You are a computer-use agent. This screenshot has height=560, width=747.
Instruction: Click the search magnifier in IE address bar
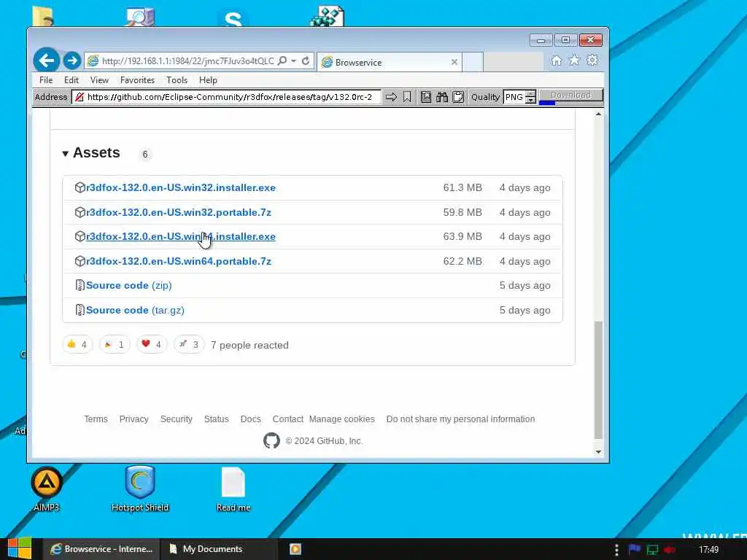pyautogui.click(x=282, y=61)
